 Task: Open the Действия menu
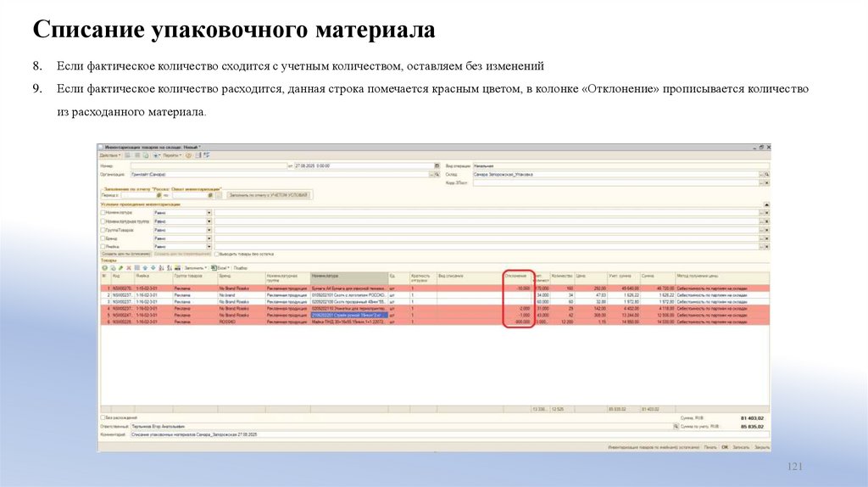(109, 155)
